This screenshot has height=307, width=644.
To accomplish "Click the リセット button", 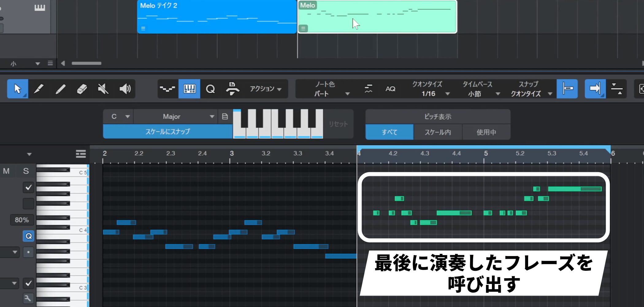I will point(338,124).
